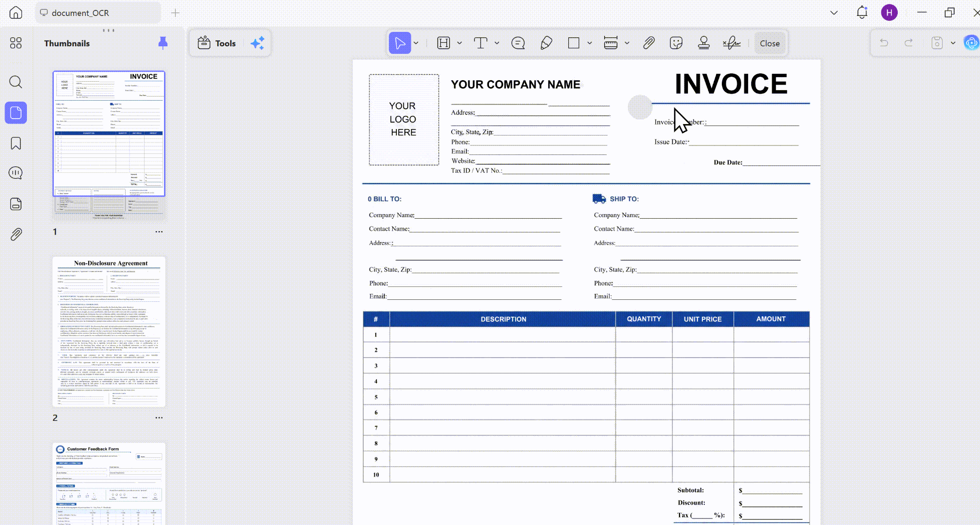Pick the Highlight text tool

click(444, 43)
